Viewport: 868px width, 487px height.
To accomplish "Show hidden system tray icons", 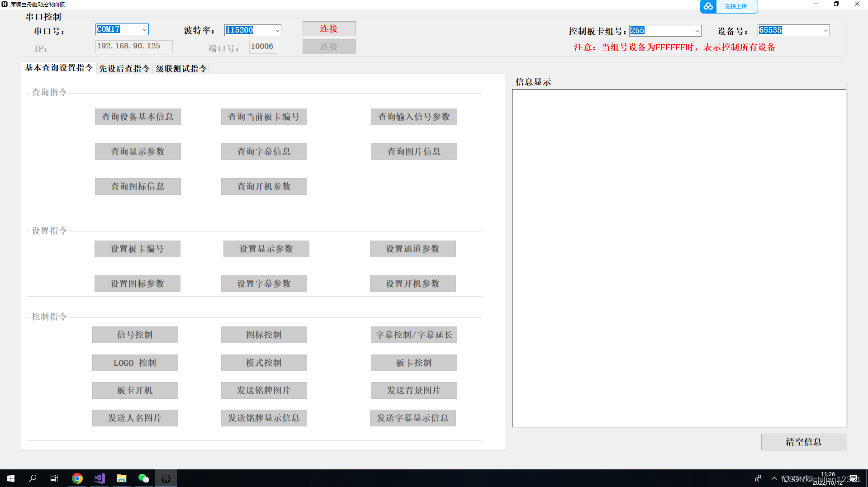I will pyautogui.click(x=774, y=478).
